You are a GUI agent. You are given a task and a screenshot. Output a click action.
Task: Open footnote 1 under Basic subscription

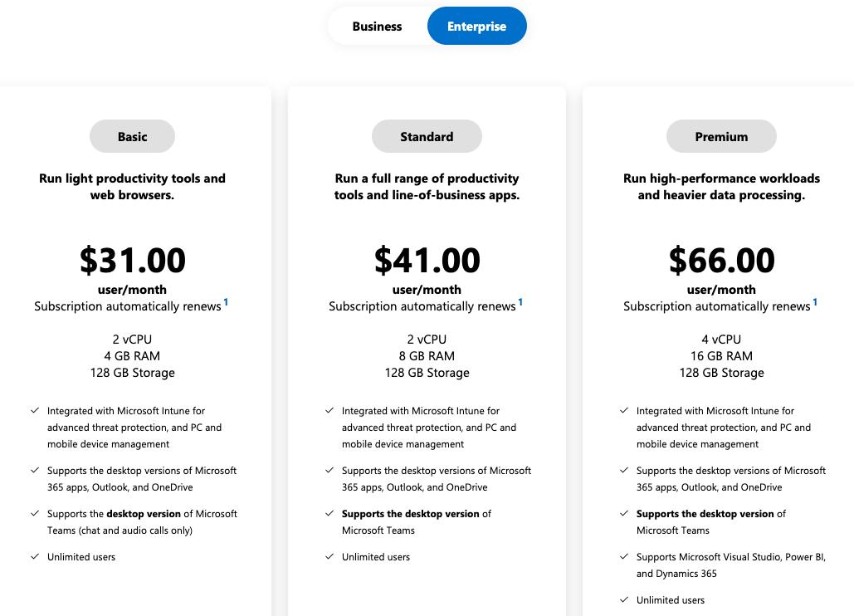226,302
